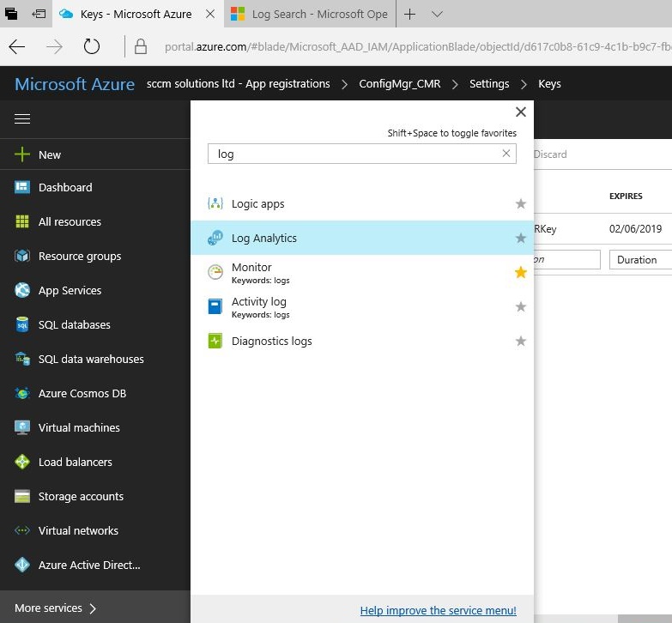The image size is (672, 623).
Task: Open Help improve the service menu link
Action: tap(438, 610)
